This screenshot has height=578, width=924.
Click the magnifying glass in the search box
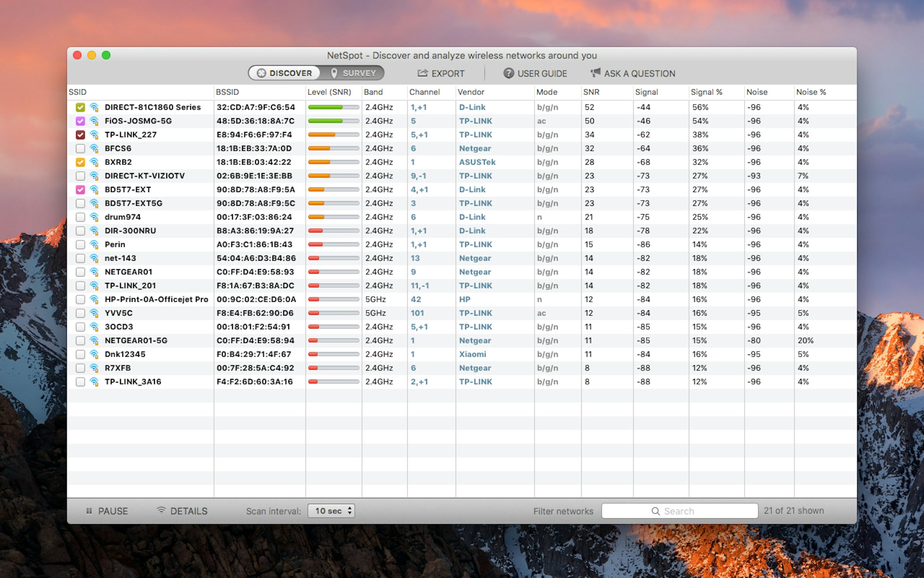pyautogui.click(x=655, y=511)
